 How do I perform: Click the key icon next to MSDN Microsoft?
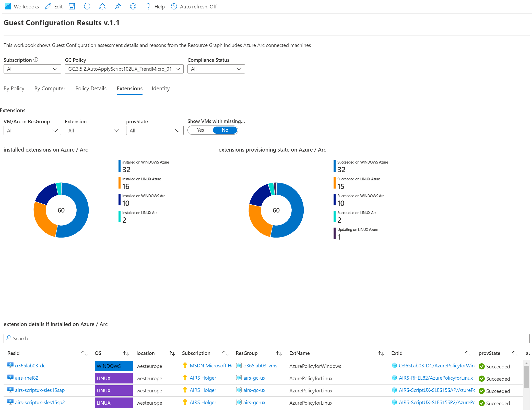185,365
